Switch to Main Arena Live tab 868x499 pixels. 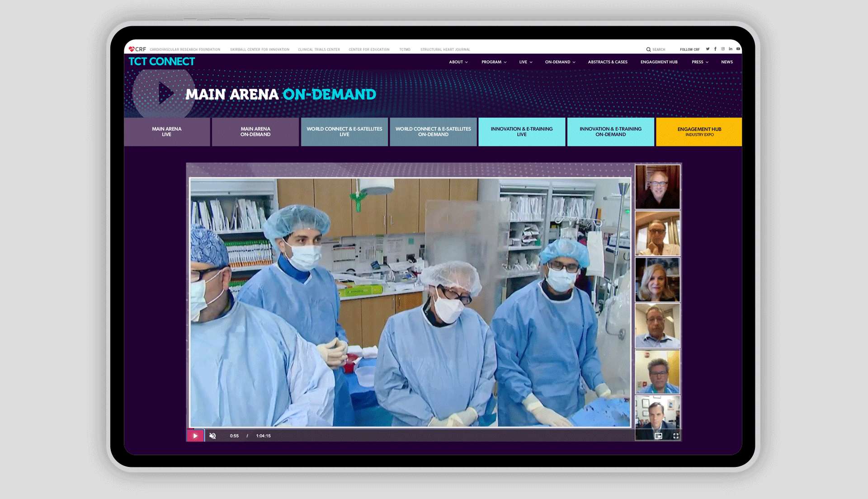pyautogui.click(x=167, y=132)
